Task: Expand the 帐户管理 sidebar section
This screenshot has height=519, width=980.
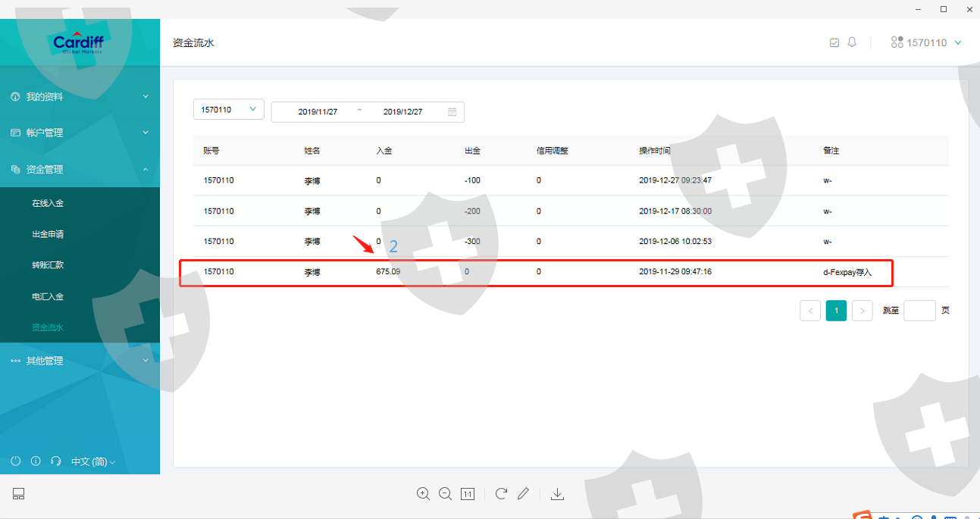Action: coord(80,133)
